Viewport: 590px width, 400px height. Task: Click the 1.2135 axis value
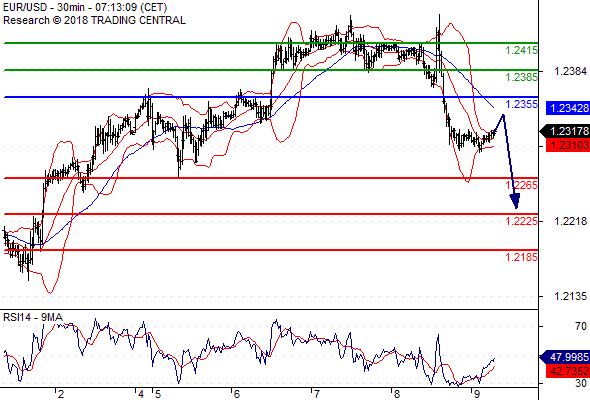click(x=570, y=296)
